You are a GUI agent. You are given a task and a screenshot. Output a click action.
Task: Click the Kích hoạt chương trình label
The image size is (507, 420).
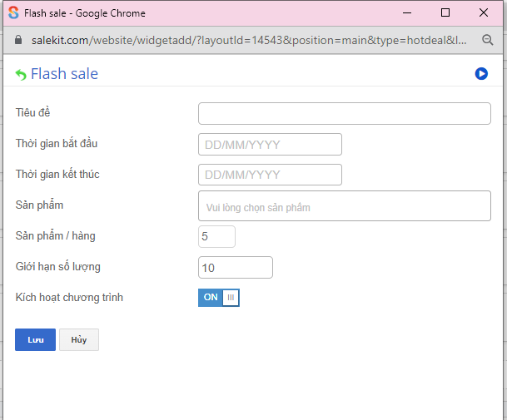[69, 297]
